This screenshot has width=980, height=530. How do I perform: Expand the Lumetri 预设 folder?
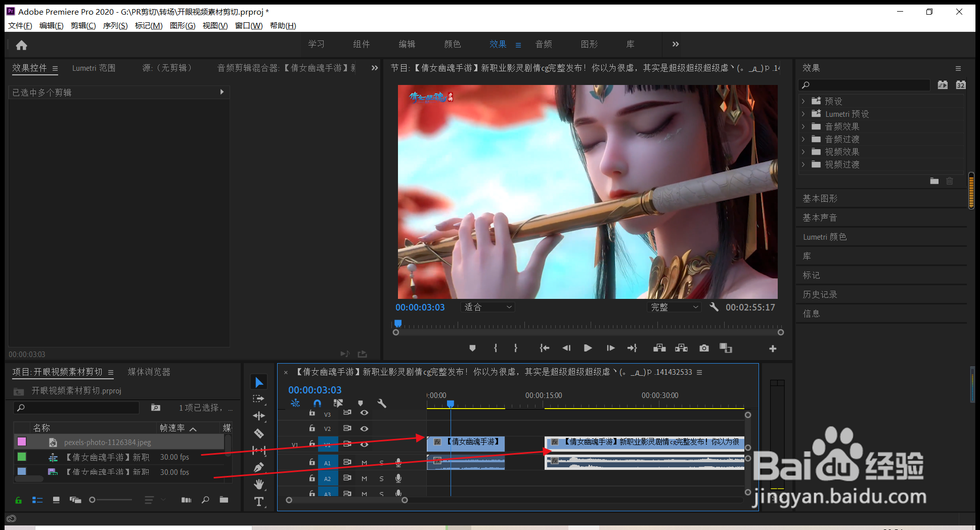click(803, 114)
